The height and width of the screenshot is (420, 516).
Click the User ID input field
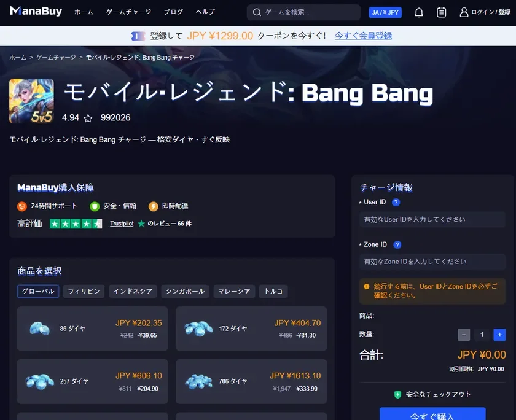pyautogui.click(x=432, y=219)
